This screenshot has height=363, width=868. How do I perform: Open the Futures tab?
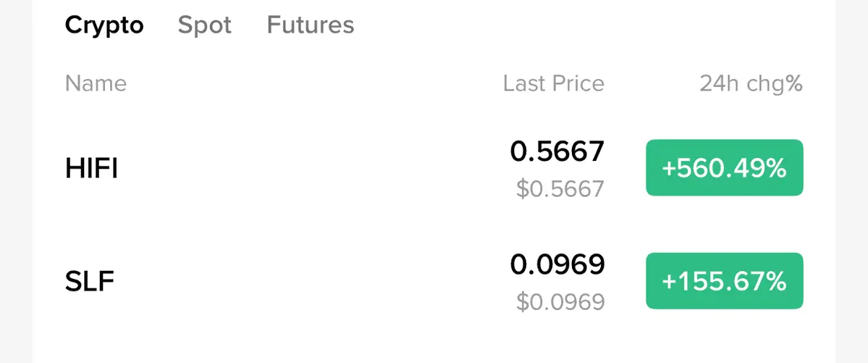(311, 25)
